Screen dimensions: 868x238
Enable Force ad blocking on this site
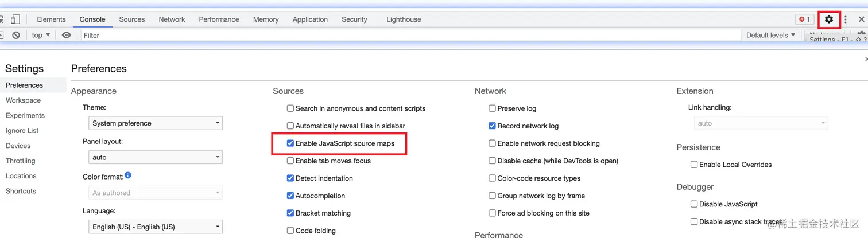(x=493, y=213)
